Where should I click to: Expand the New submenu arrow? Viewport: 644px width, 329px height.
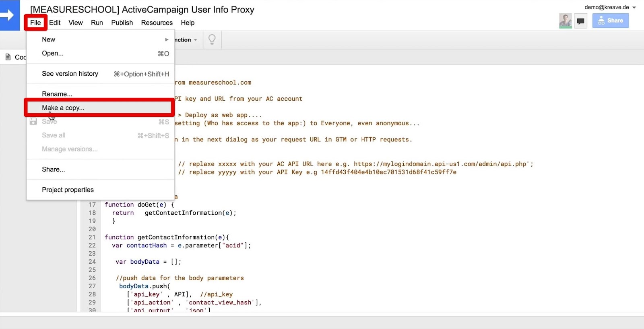[x=167, y=39]
